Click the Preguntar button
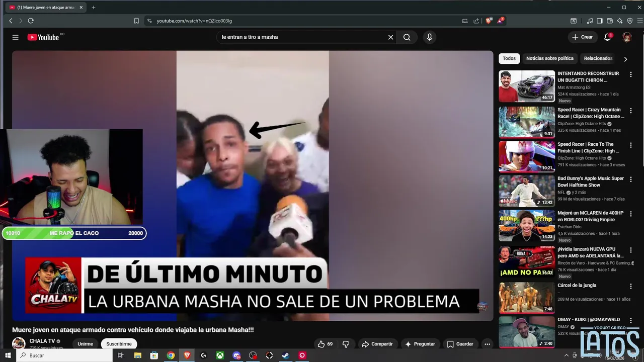Image resolution: width=644 pixels, height=362 pixels. tap(420, 344)
